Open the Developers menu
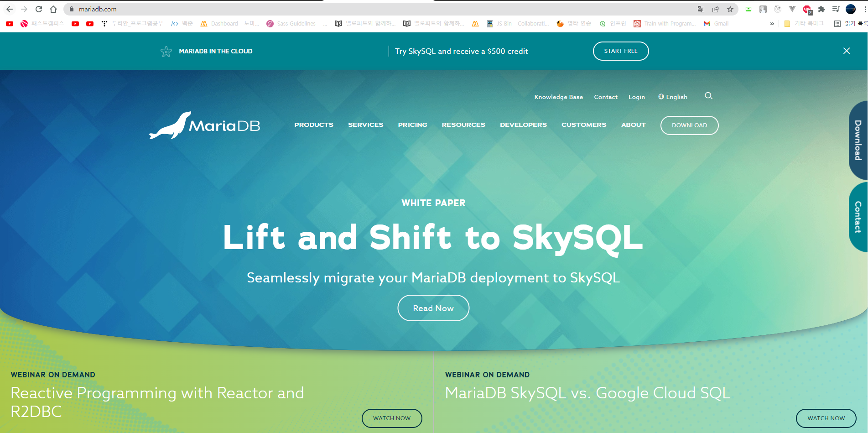The width and height of the screenshot is (868, 433). click(x=523, y=125)
